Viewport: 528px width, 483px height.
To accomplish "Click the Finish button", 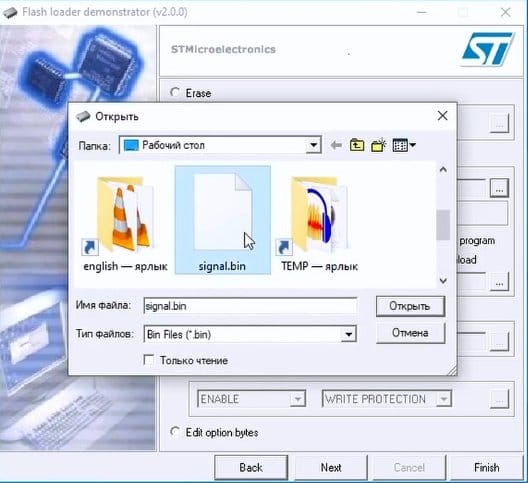I will coord(487,468).
